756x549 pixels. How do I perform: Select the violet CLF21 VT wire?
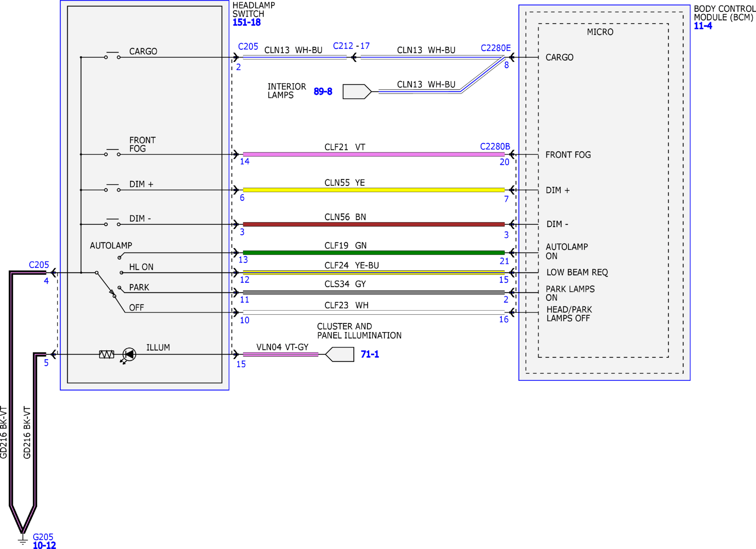(x=374, y=154)
